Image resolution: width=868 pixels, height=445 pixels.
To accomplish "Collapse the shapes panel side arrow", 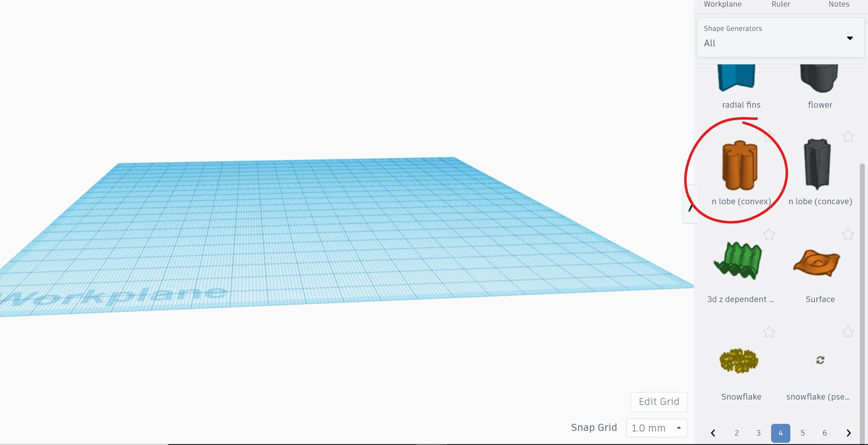I will [690, 204].
